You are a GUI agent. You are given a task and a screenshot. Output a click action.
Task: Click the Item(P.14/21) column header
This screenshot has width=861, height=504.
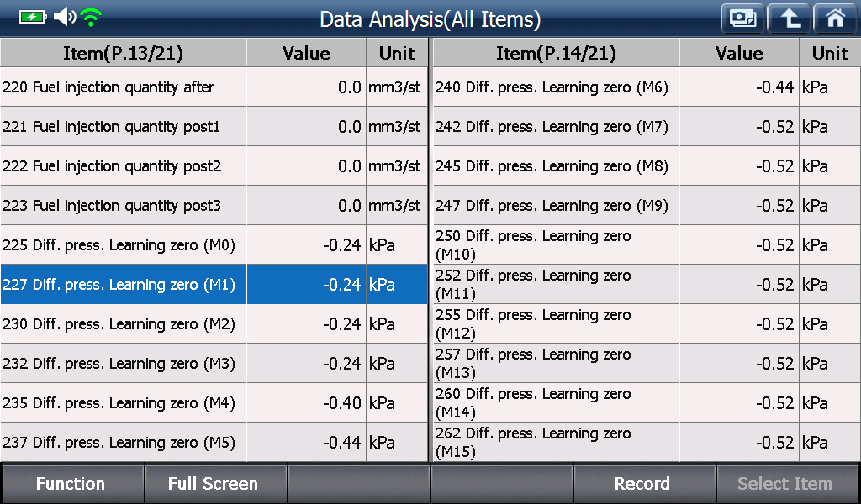coord(556,53)
